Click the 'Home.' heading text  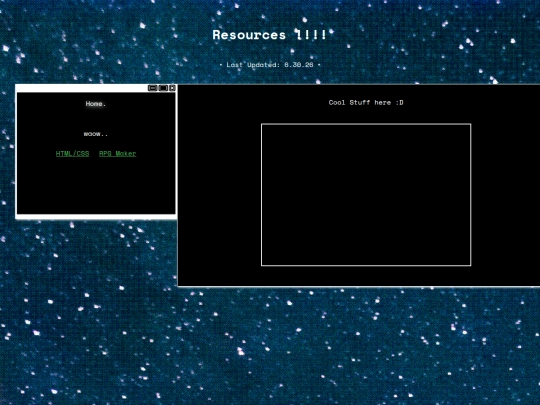pos(96,104)
